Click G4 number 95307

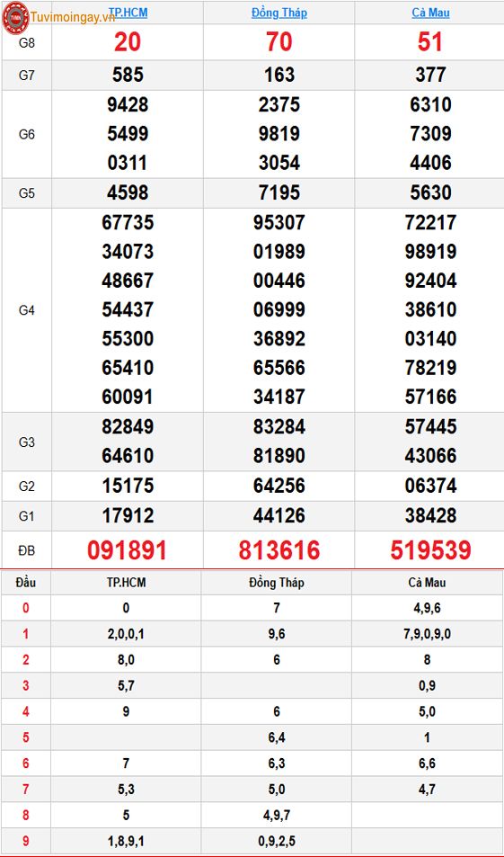[279, 222]
